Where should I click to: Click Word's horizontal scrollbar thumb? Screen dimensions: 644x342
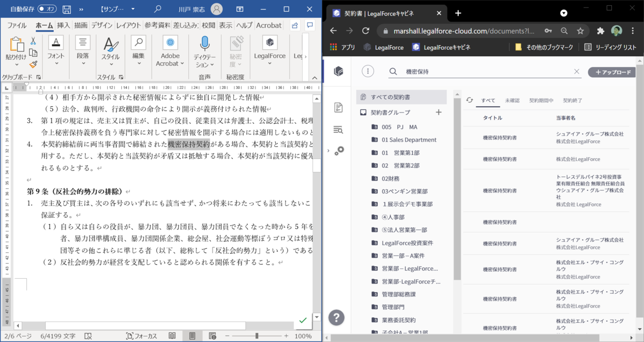pyautogui.click(x=145, y=325)
